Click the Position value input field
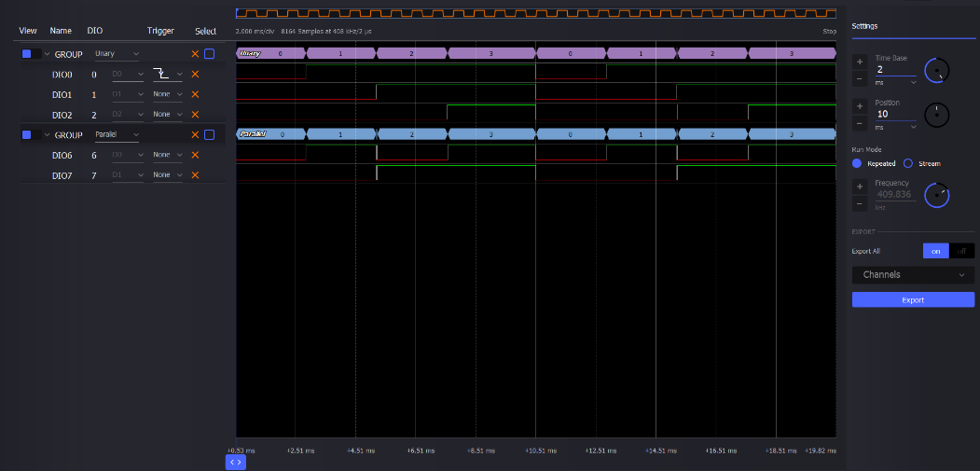The width and height of the screenshot is (980, 471). pos(893,114)
